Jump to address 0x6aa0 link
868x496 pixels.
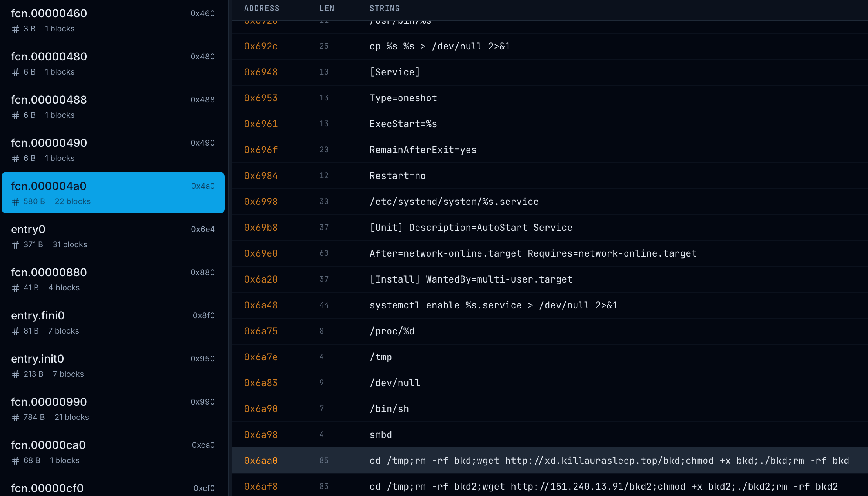[x=261, y=460]
